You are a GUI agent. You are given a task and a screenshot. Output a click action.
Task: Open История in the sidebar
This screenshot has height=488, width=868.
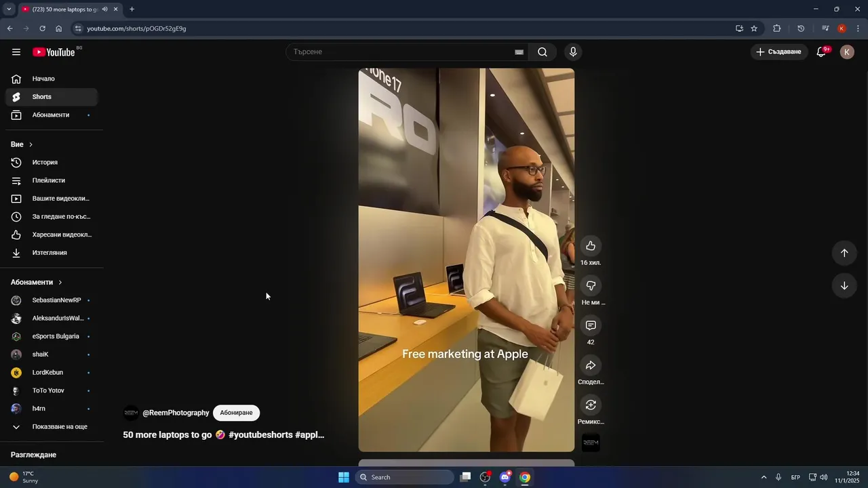[x=52, y=163]
